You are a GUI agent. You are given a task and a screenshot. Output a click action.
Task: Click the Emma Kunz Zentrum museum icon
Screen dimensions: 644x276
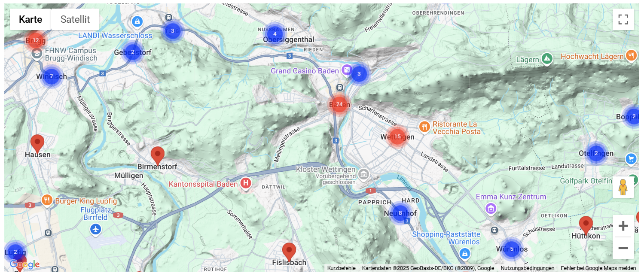point(491,209)
